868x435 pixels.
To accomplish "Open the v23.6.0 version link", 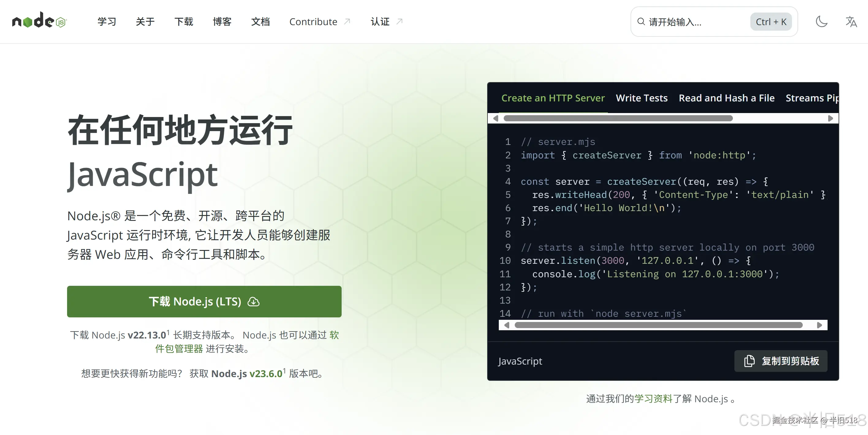I will pyautogui.click(x=266, y=373).
